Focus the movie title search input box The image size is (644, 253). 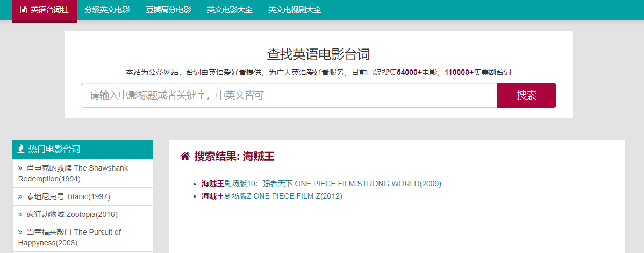pos(289,95)
